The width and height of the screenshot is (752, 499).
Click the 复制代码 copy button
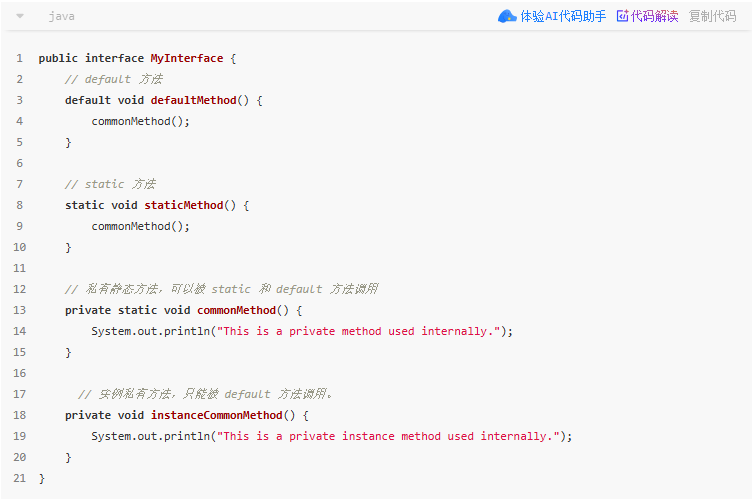click(712, 16)
